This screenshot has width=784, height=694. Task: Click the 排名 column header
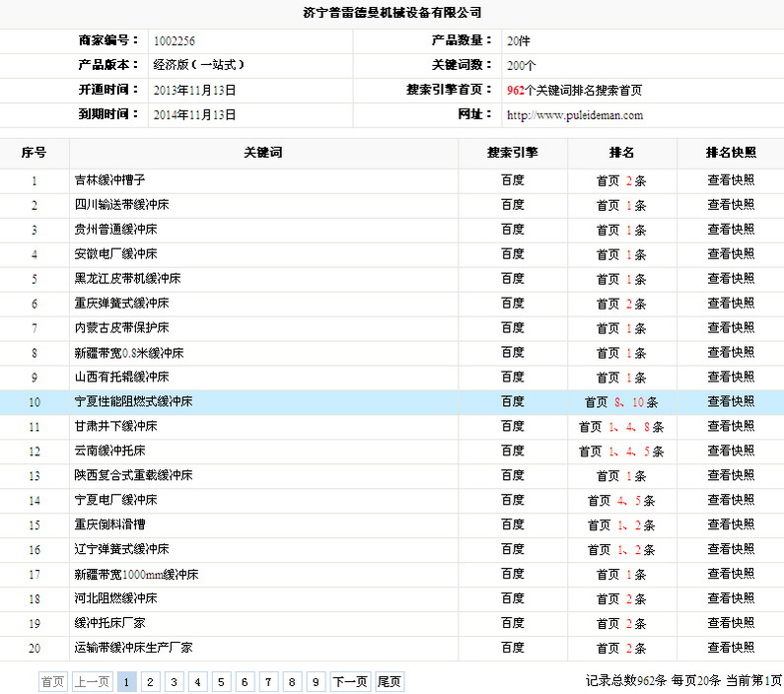[x=622, y=153]
